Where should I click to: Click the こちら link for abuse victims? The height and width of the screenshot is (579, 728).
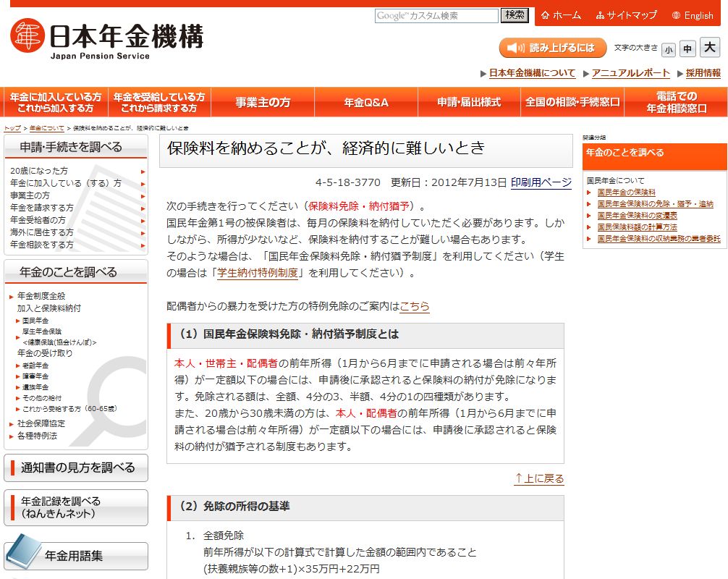point(414,305)
